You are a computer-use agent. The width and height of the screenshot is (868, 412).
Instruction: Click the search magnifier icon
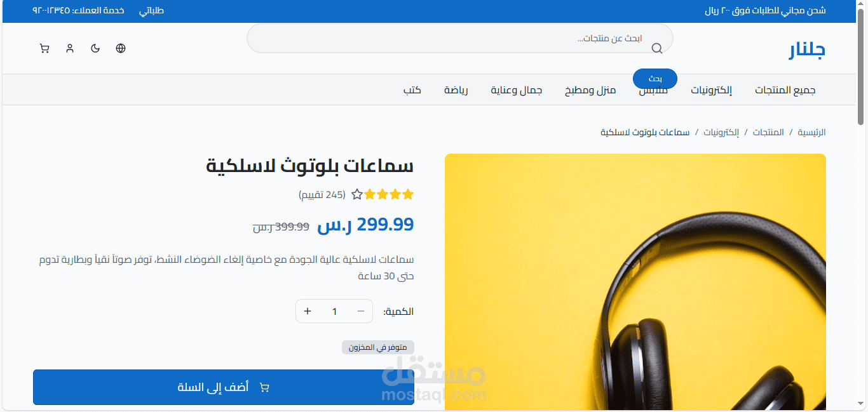tap(657, 49)
